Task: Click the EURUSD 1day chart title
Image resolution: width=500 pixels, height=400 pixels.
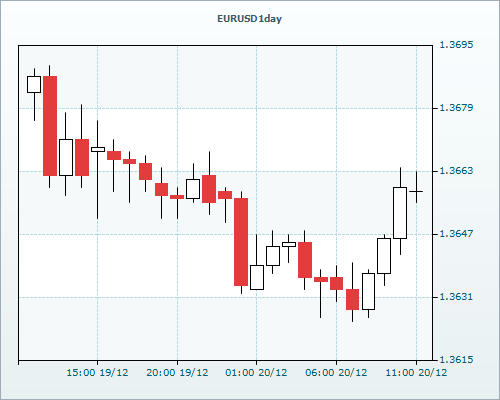Action: (x=249, y=19)
